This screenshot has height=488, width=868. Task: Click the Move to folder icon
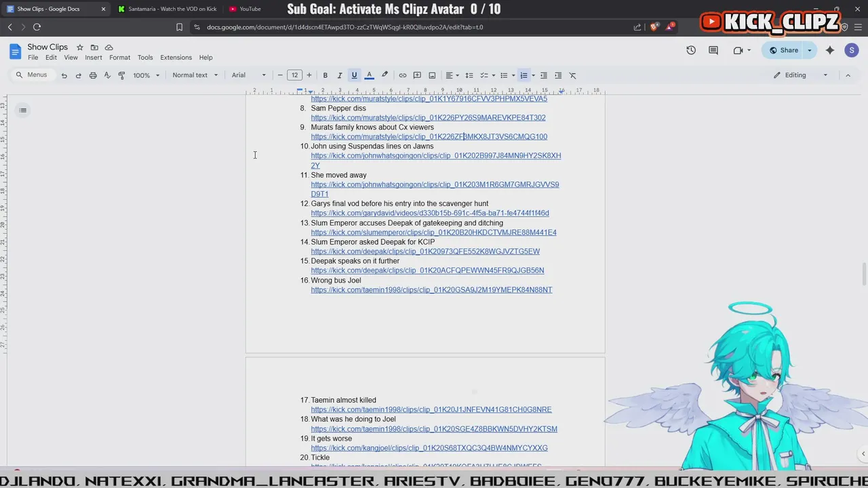coord(94,47)
